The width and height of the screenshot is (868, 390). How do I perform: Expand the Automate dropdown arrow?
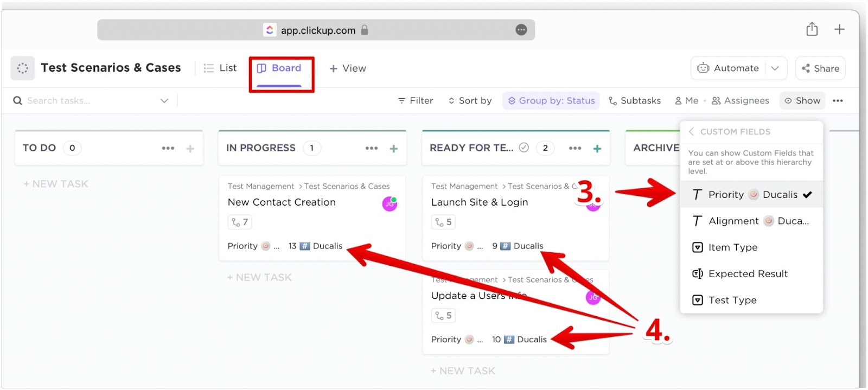point(775,68)
